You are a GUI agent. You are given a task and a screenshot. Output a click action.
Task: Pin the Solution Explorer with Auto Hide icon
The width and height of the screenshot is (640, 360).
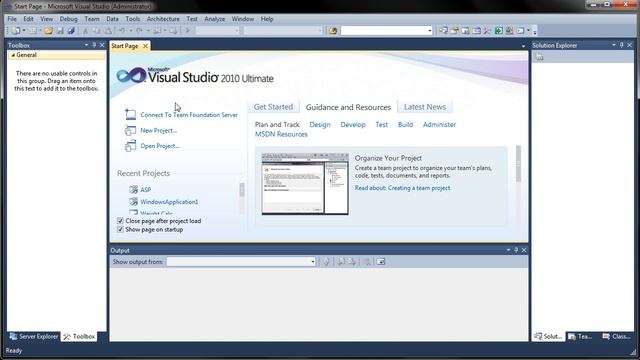click(622, 45)
